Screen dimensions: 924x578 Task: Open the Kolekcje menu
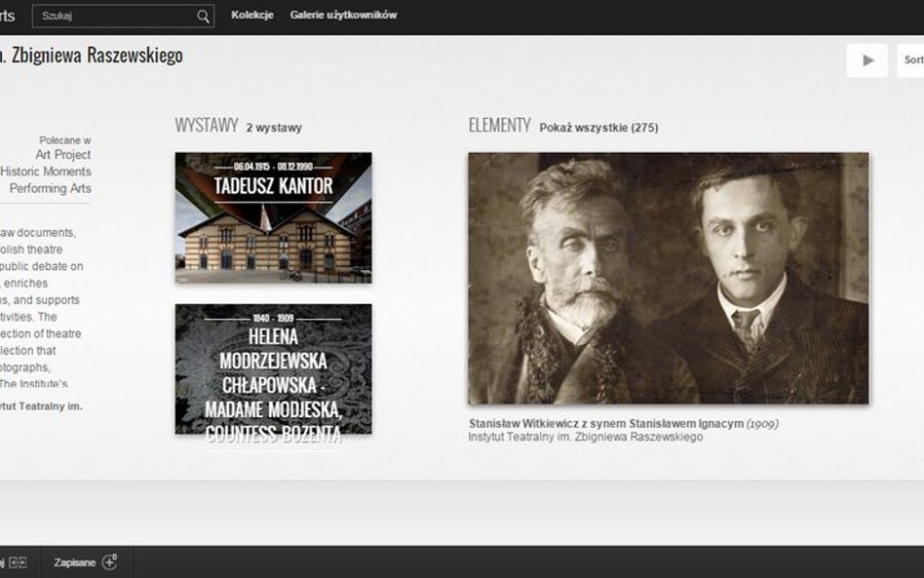pos(252,15)
